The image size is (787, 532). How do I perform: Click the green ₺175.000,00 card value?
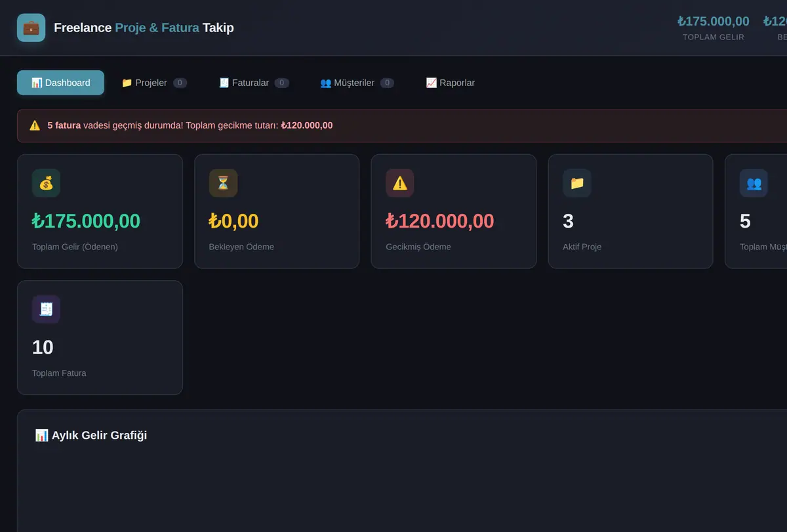click(86, 221)
